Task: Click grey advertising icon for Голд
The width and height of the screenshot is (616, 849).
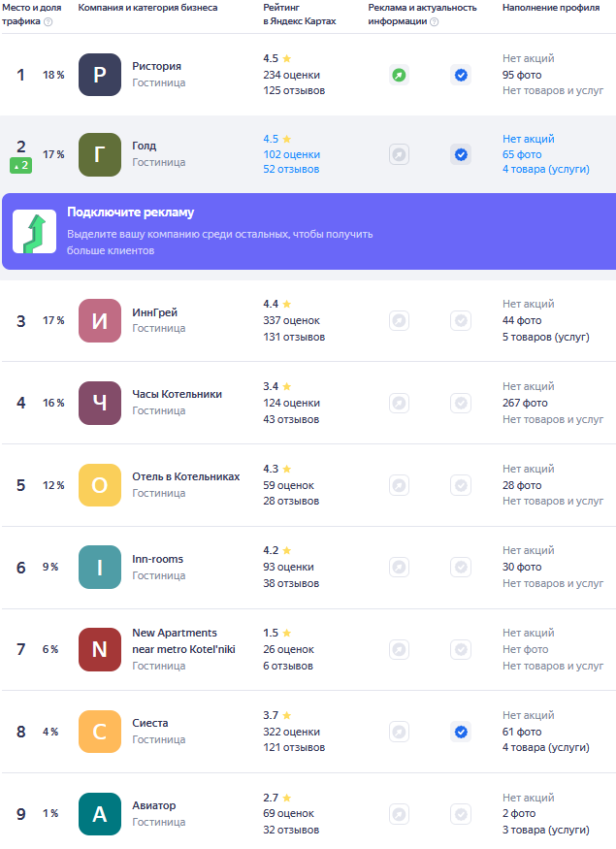Action: pyautogui.click(x=399, y=155)
